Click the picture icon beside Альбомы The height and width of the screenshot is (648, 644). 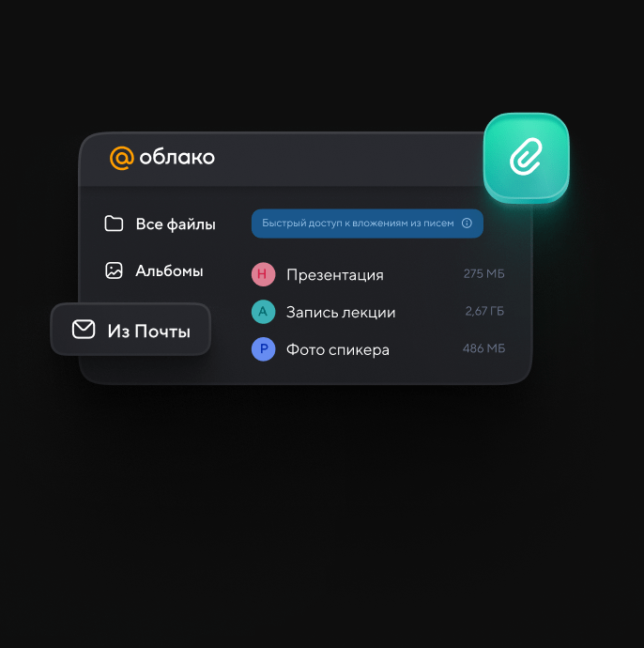114,270
